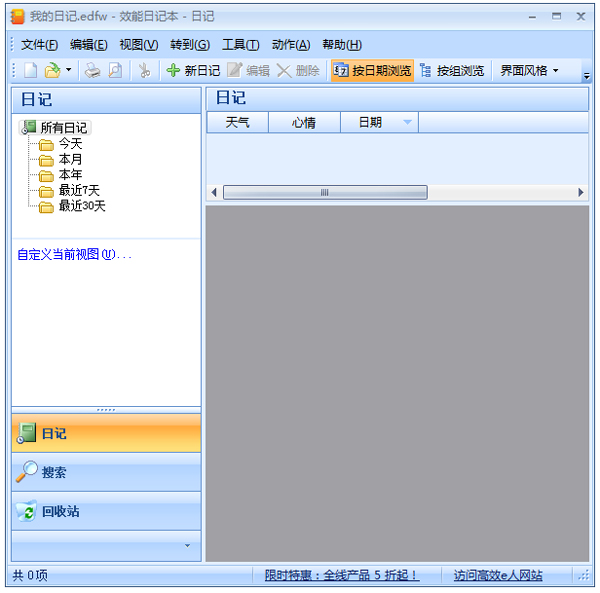This screenshot has width=600, height=593.
Task: Sort by the 心情 column header
Action: (x=304, y=122)
